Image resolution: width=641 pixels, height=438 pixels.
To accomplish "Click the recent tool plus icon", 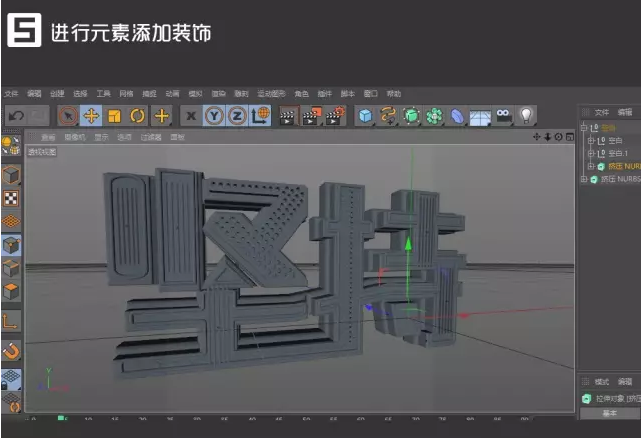I will (x=161, y=116).
